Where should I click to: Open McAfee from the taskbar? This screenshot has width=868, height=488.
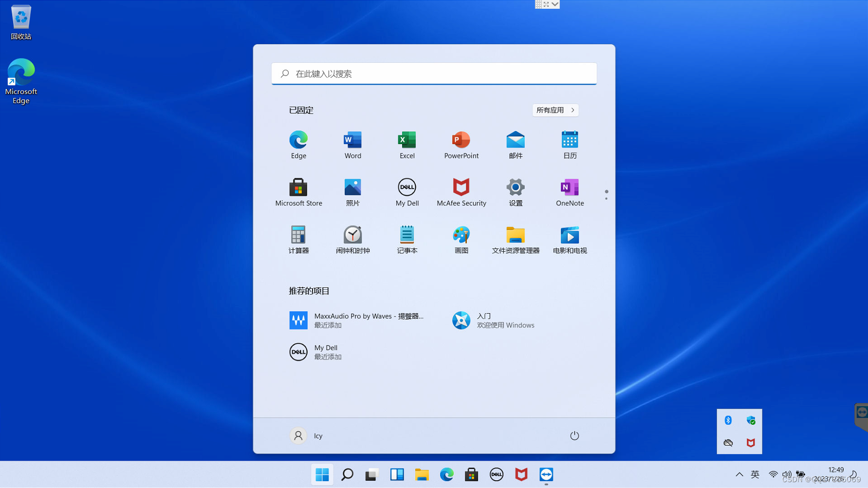[521, 474]
